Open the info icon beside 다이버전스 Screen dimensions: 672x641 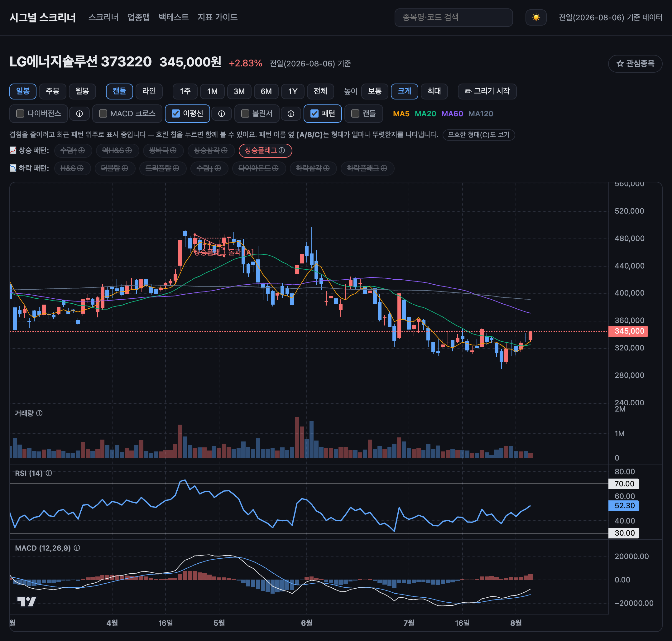click(x=79, y=114)
